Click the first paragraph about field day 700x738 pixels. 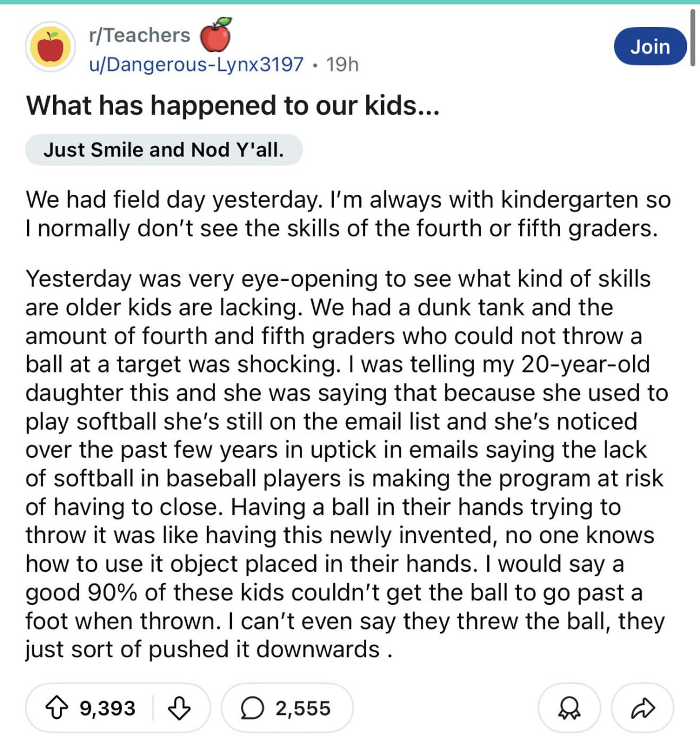[348, 214]
